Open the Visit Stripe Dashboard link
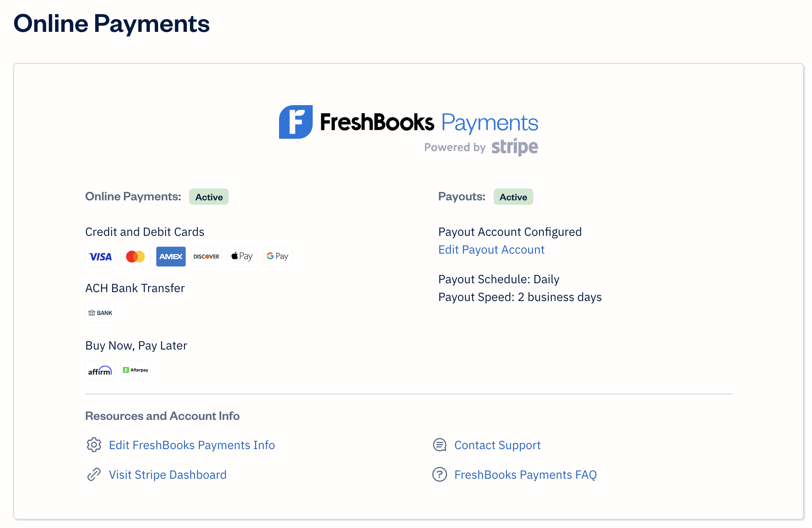Viewport: 812px width, 528px height. tap(167, 474)
